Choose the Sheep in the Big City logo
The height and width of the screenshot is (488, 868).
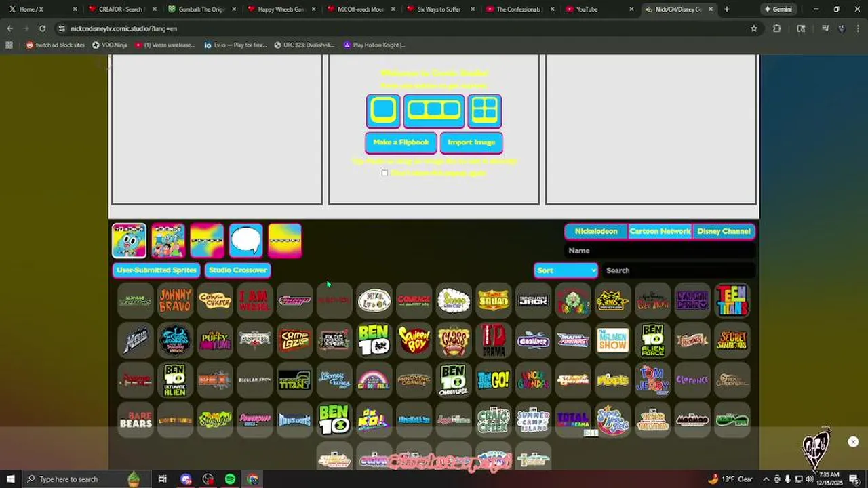coord(453,300)
